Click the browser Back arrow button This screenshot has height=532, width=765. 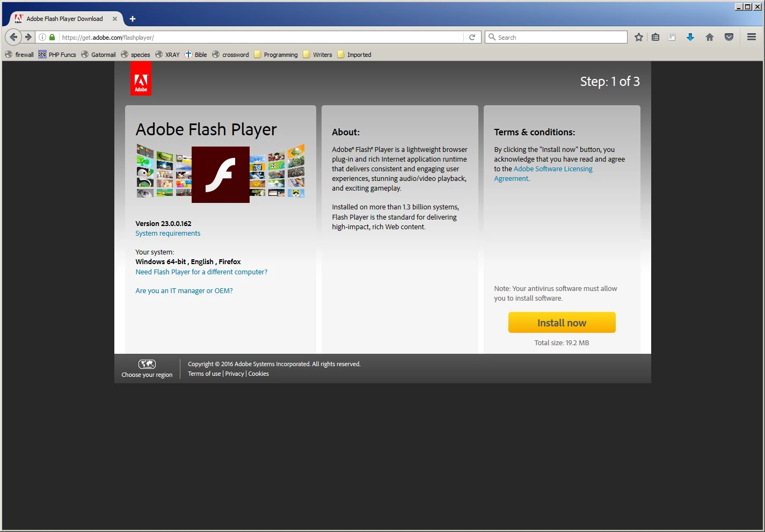13,37
